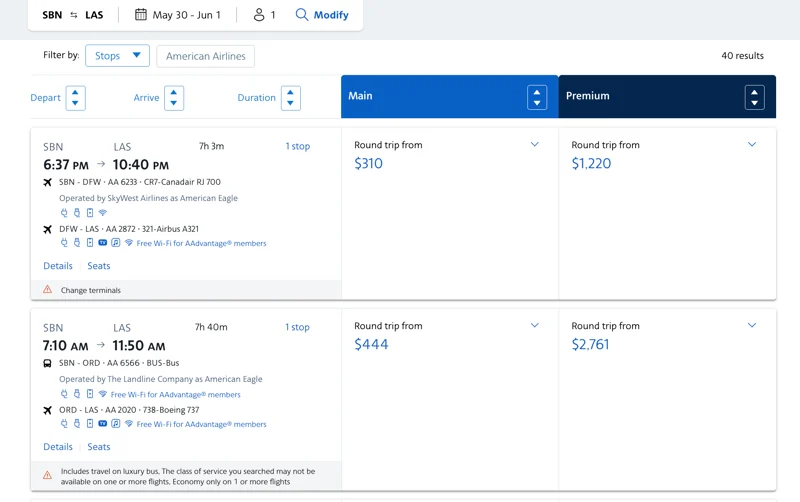Viewport: 800px width, 502px height.
Task: Click the USB power icon for flight AA 2872
Action: pyautogui.click(x=77, y=243)
